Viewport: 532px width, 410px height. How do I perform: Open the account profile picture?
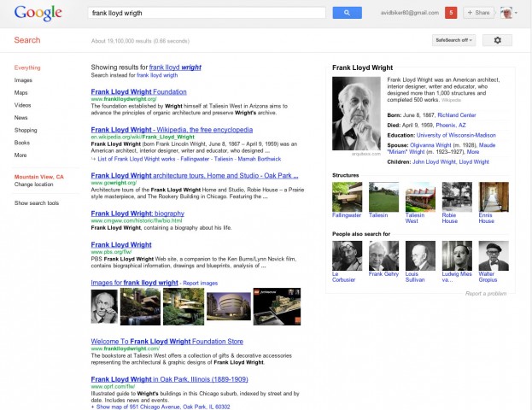pyautogui.click(x=506, y=13)
